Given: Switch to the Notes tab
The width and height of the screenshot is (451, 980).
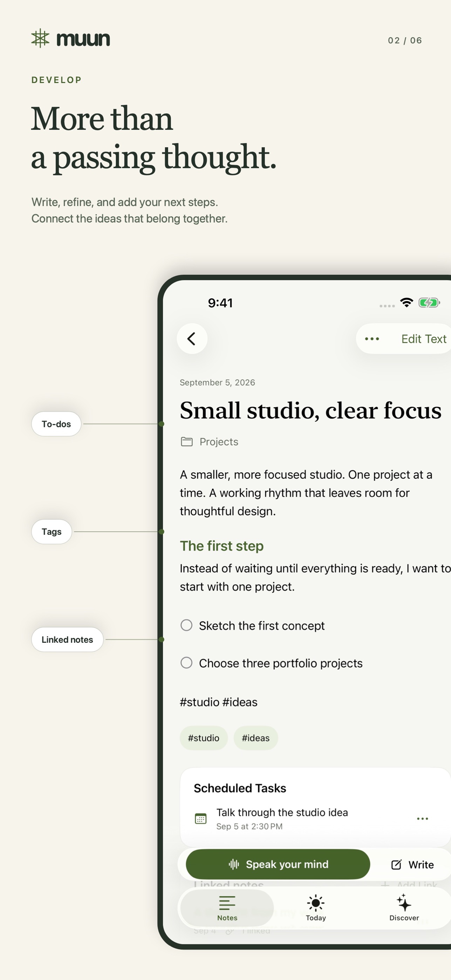Looking at the screenshot, I should 227,908.
